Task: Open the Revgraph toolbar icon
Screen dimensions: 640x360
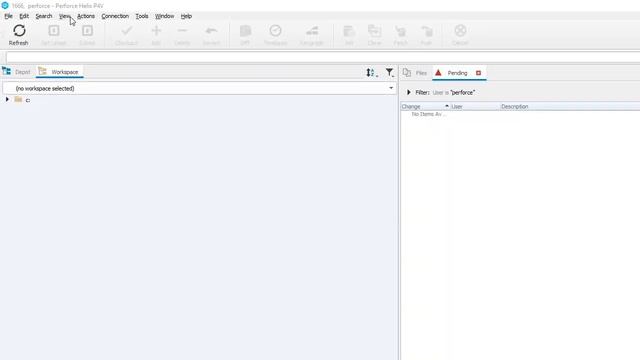Action: tap(312, 31)
